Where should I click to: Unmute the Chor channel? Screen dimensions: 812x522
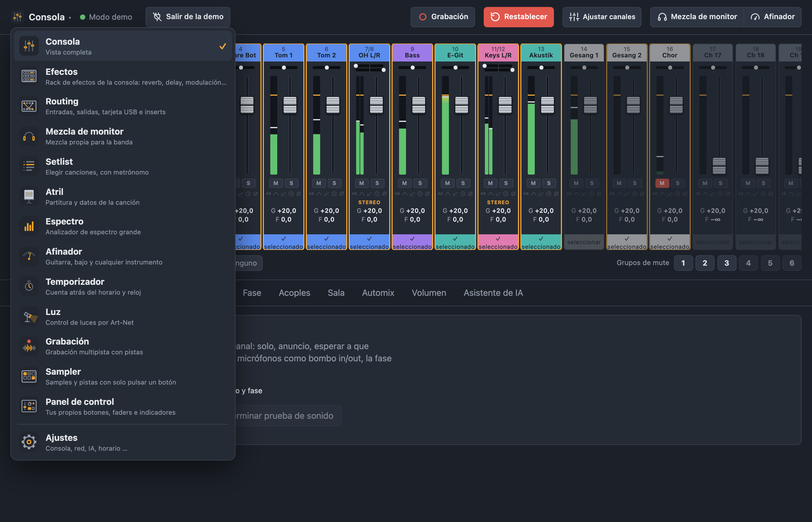tap(662, 183)
